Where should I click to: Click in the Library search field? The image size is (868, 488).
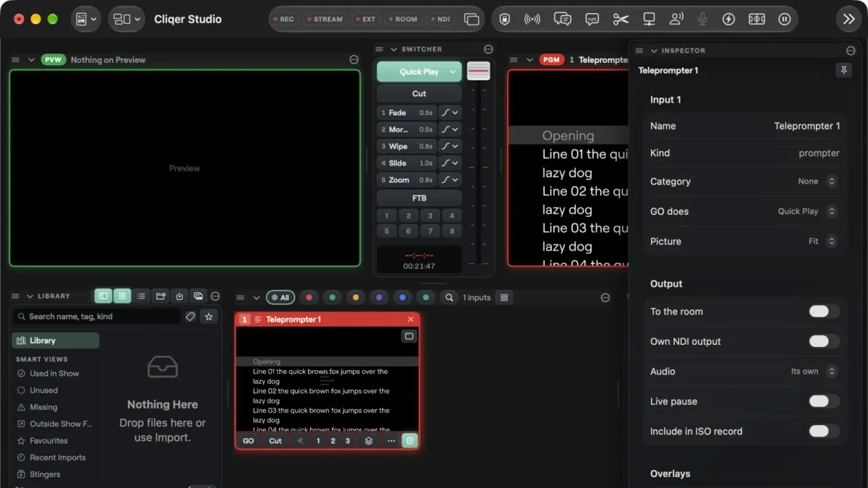[98, 317]
